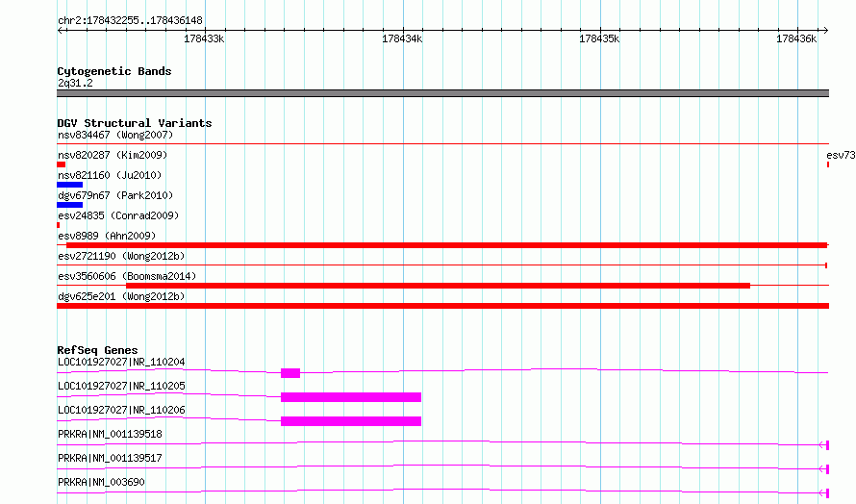Image resolution: width=856 pixels, height=504 pixels.
Task: Select the thick red esv8989 variant bar
Action: [x=446, y=245]
